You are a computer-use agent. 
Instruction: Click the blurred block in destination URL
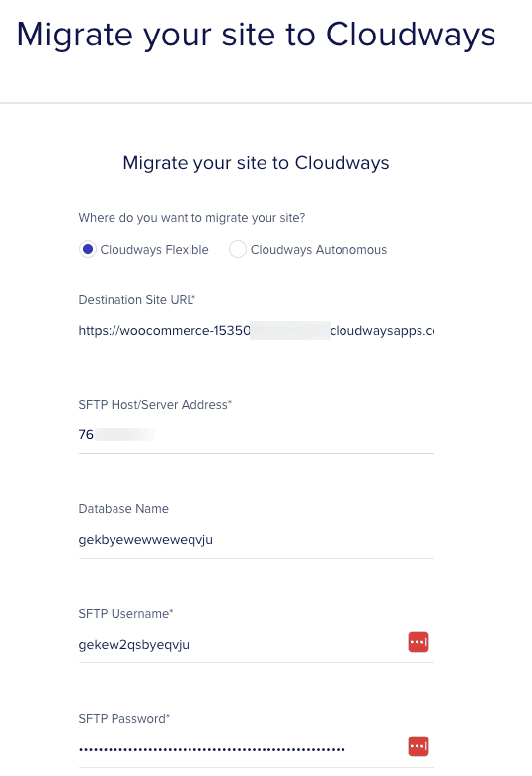click(x=290, y=330)
